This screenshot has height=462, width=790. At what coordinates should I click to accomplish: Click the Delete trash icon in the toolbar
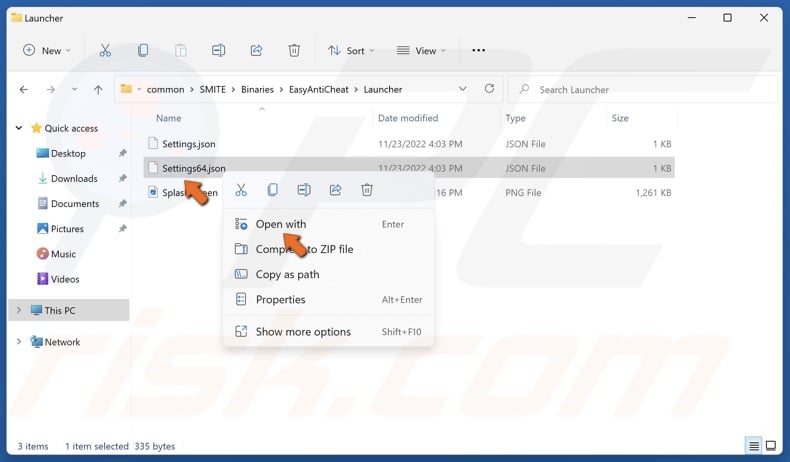click(x=294, y=50)
